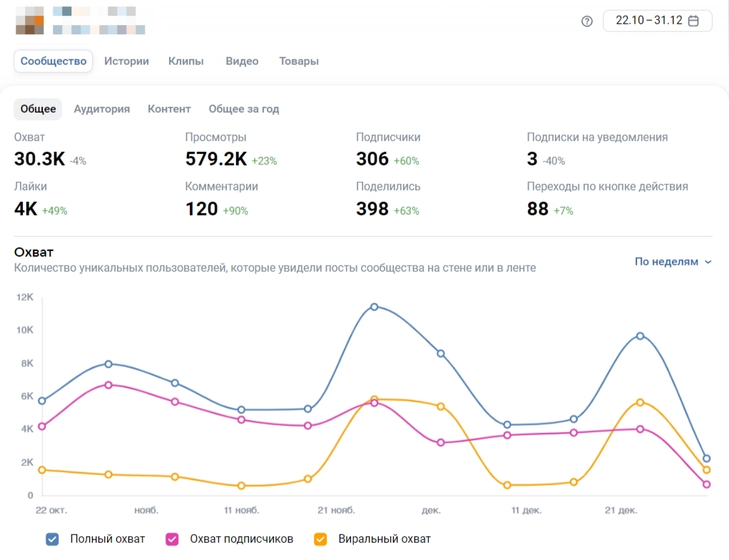Click the blue peak point near 21 нояб.
The height and width of the screenshot is (560, 729).
(374, 307)
